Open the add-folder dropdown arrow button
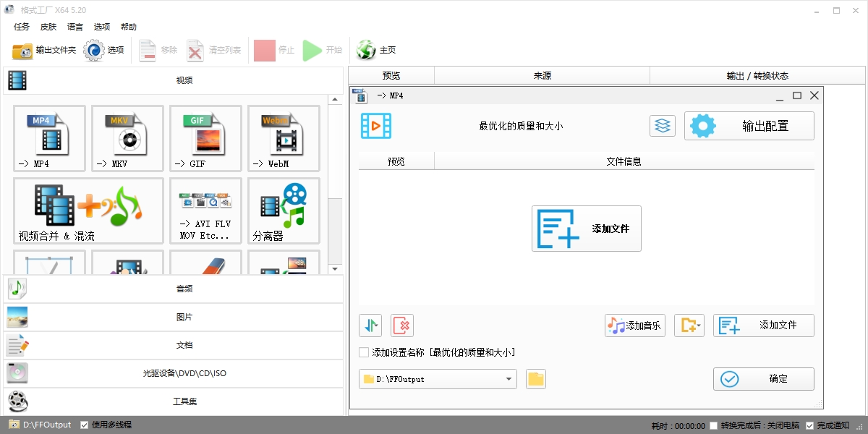 point(689,325)
